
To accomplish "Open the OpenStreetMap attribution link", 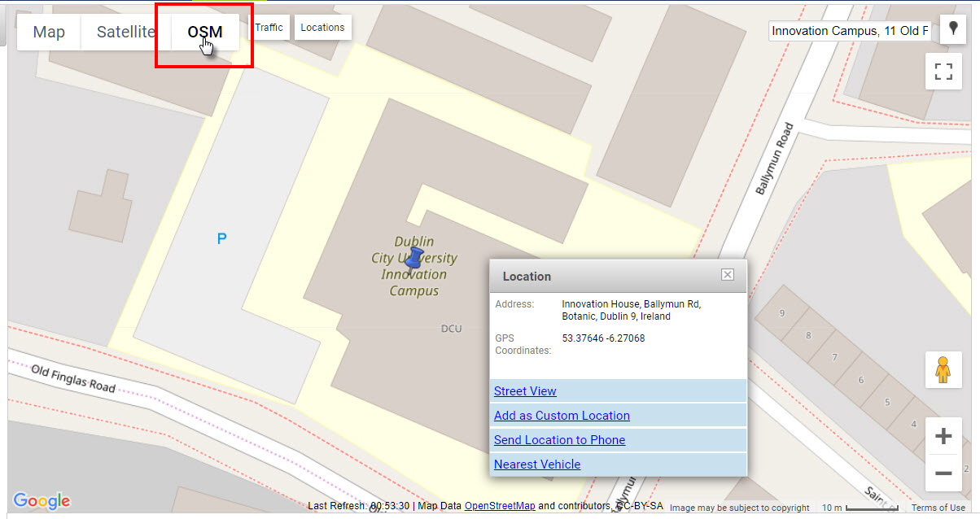I will click(500, 506).
